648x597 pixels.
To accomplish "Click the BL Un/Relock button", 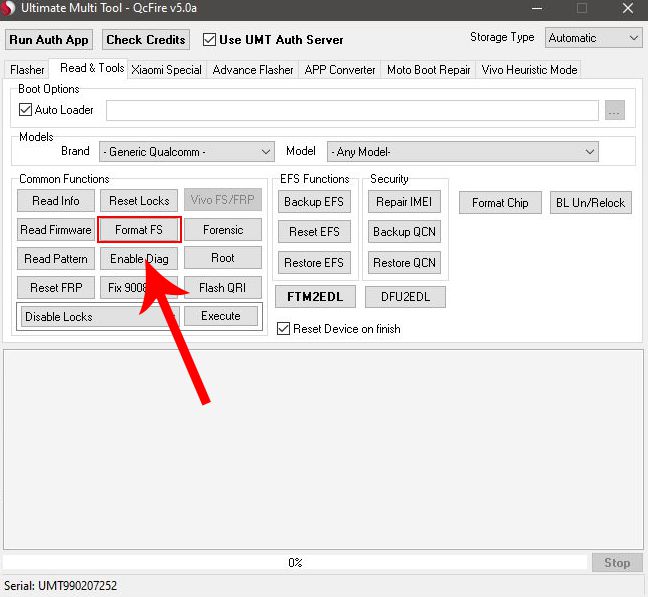I will coord(591,203).
